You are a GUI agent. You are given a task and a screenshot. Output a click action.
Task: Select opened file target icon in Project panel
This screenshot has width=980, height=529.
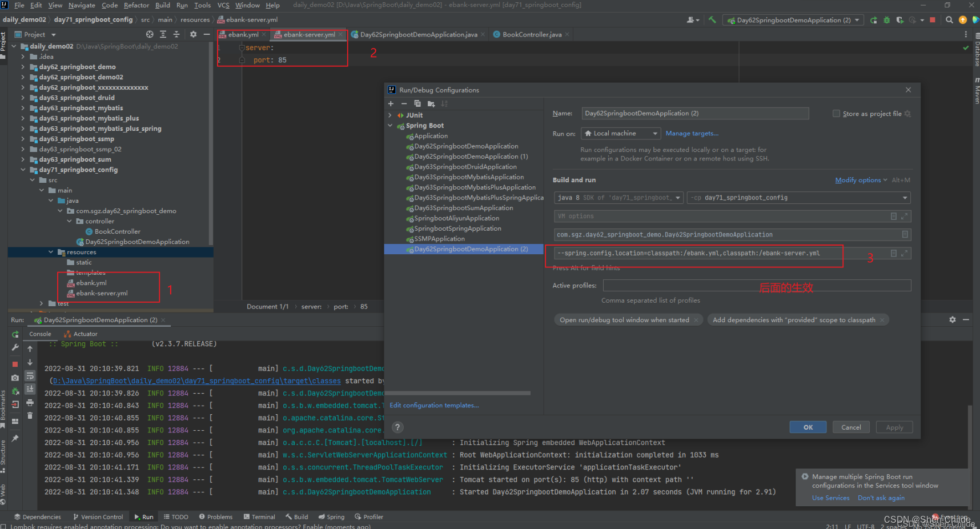[x=150, y=34]
